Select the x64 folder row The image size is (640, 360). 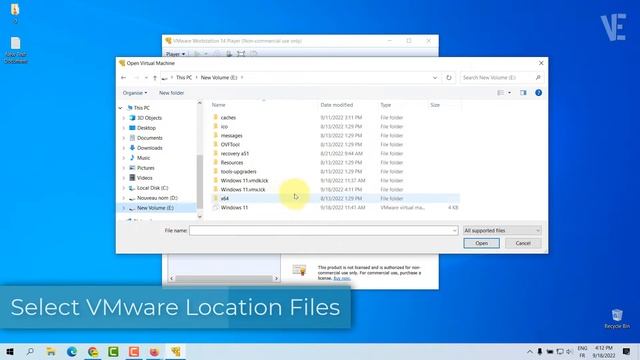point(336,198)
